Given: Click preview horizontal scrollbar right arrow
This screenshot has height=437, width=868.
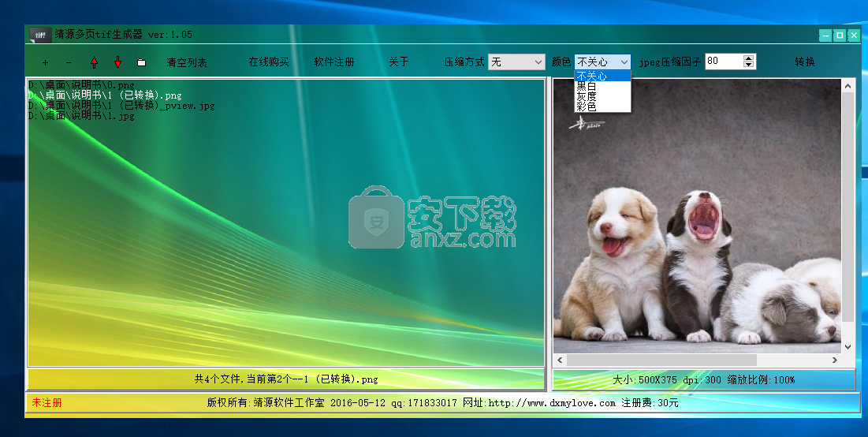Looking at the screenshot, I should point(835,360).
